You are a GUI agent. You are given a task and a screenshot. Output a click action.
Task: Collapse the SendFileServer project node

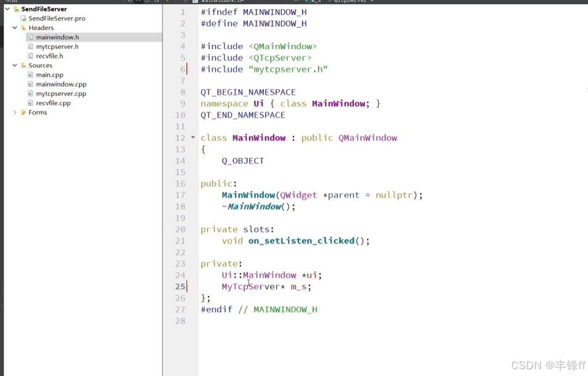7,9
